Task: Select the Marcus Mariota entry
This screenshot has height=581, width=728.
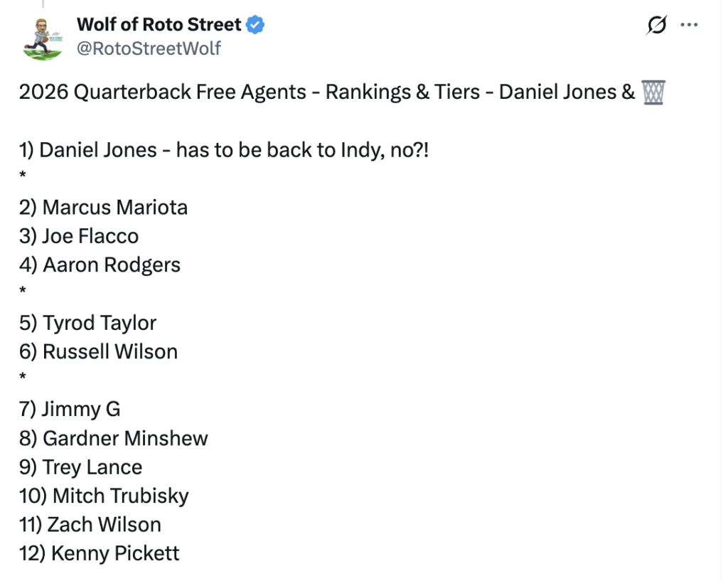Action: pyautogui.click(x=104, y=208)
